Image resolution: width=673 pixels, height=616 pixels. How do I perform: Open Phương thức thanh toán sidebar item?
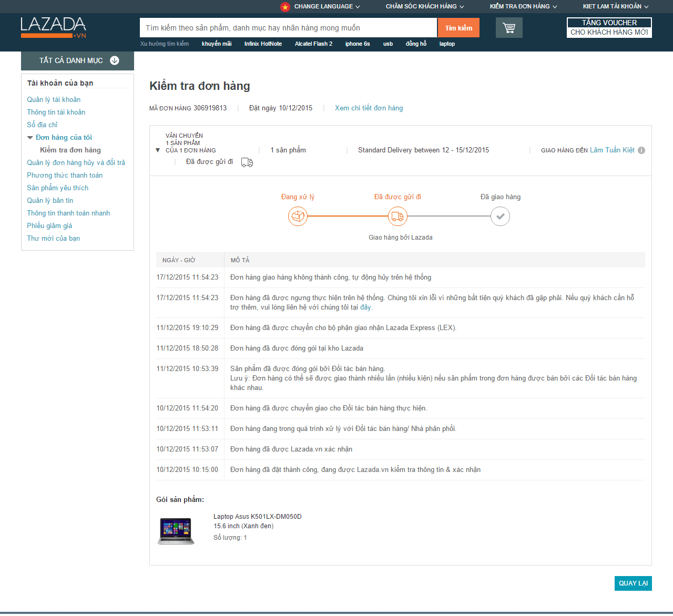point(65,176)
